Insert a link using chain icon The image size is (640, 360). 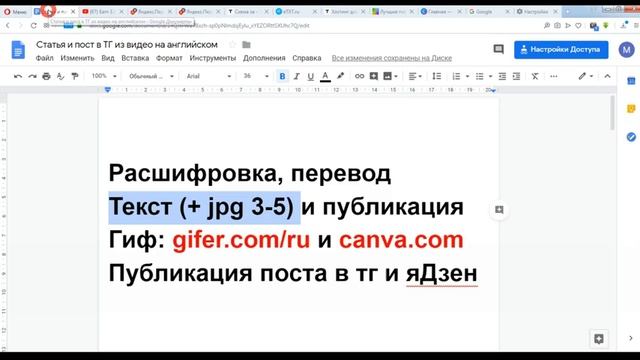coord(359,76)
